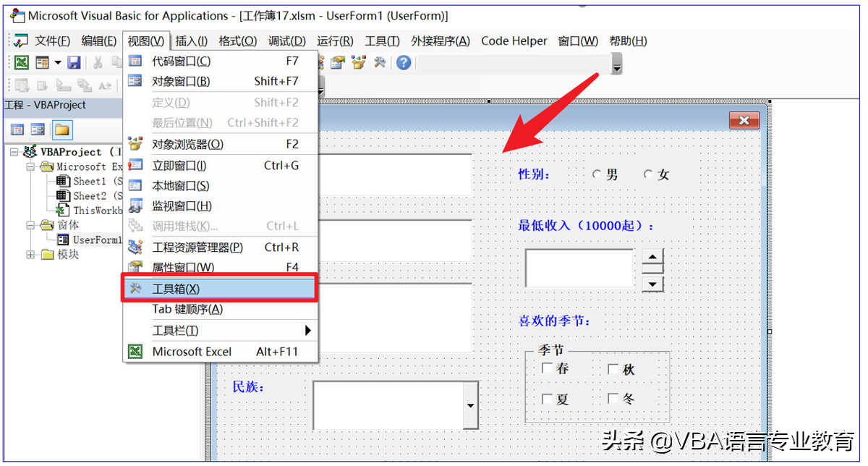Click the Cut scissors toolbar icon
The width and height of the screenshot is (868, 466).
click(x=97, y=63)
